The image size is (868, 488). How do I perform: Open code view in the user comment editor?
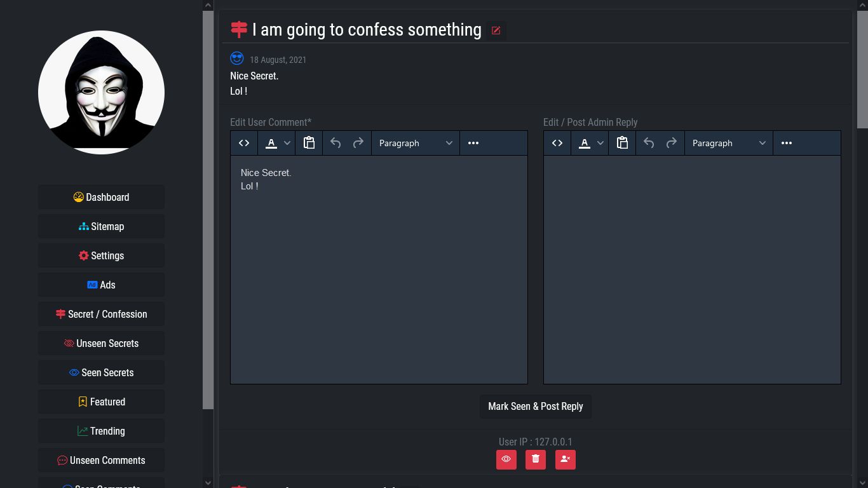pyautogui.click(x=243, y=142)
